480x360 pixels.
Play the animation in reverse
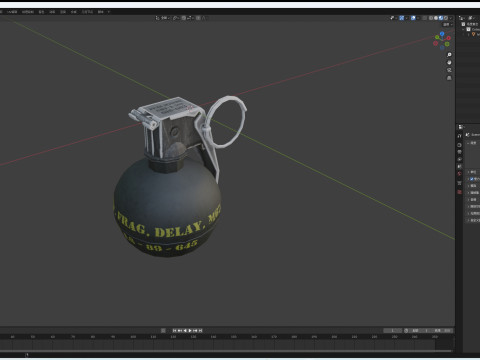[185, 331]
